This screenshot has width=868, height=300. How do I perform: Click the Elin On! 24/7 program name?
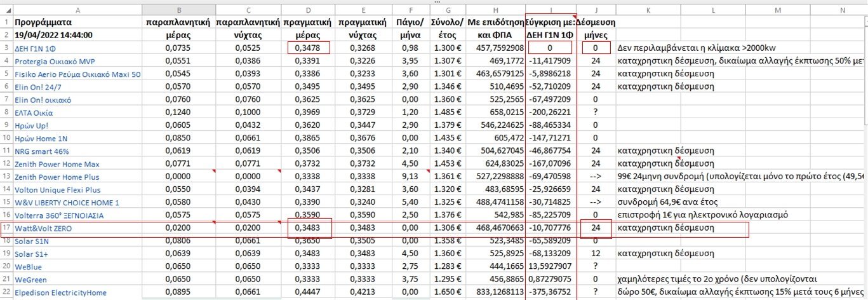(x=38, y=86)
